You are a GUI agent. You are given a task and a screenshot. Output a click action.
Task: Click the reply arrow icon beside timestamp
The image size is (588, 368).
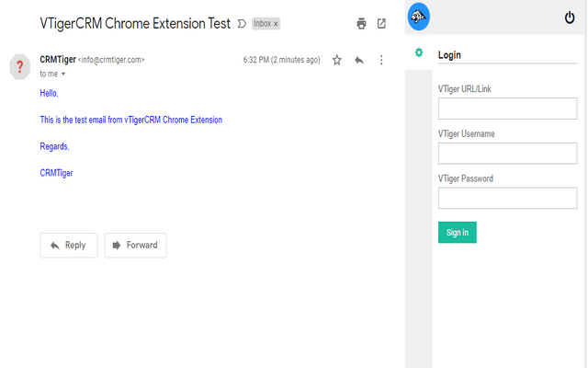click(x=359, y=60)
